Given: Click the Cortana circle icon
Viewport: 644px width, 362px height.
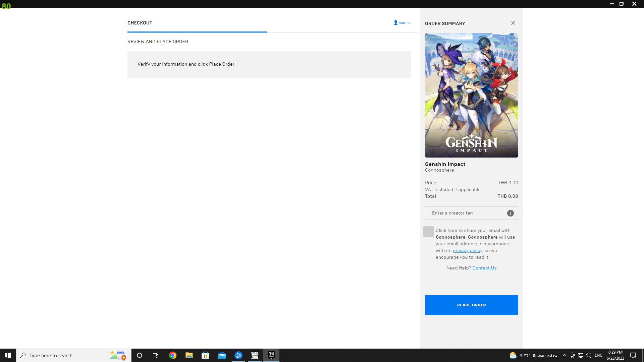Looking at the screenshot, I should (140, 355).
